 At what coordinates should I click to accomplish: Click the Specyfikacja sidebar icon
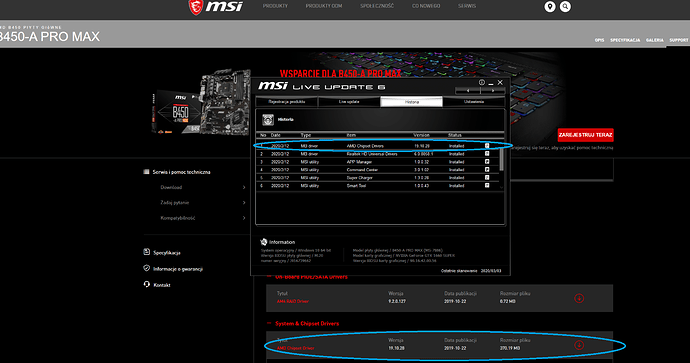147,252
